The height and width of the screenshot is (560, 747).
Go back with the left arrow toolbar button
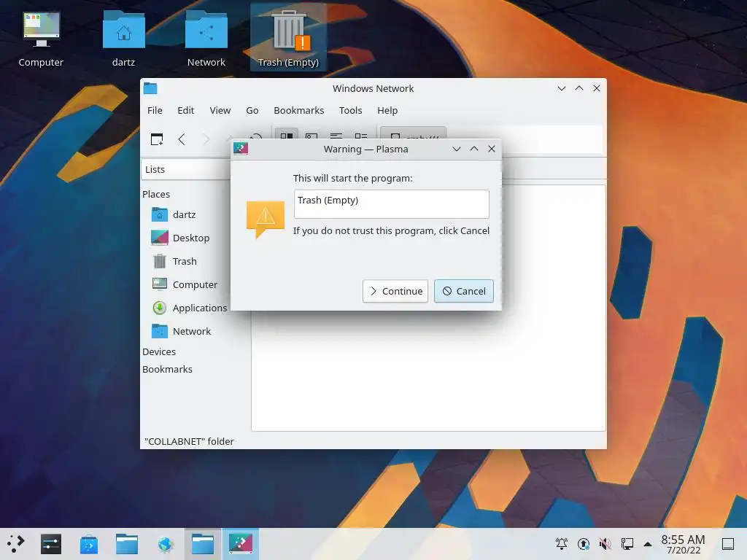pyautogui.click(x=182, y=139)
